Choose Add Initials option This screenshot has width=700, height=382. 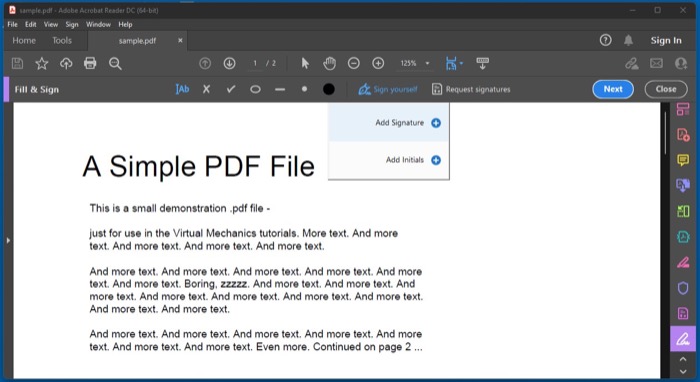point(389,160)
